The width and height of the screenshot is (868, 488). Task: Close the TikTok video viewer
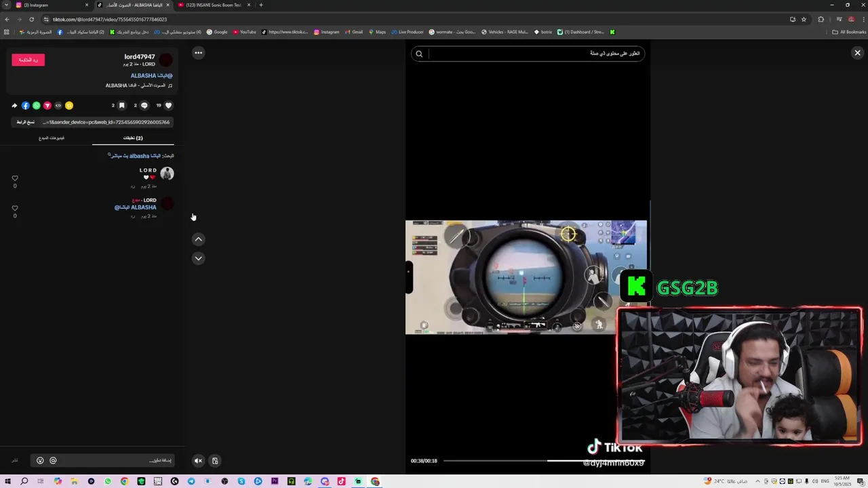(x=857, y=52)
